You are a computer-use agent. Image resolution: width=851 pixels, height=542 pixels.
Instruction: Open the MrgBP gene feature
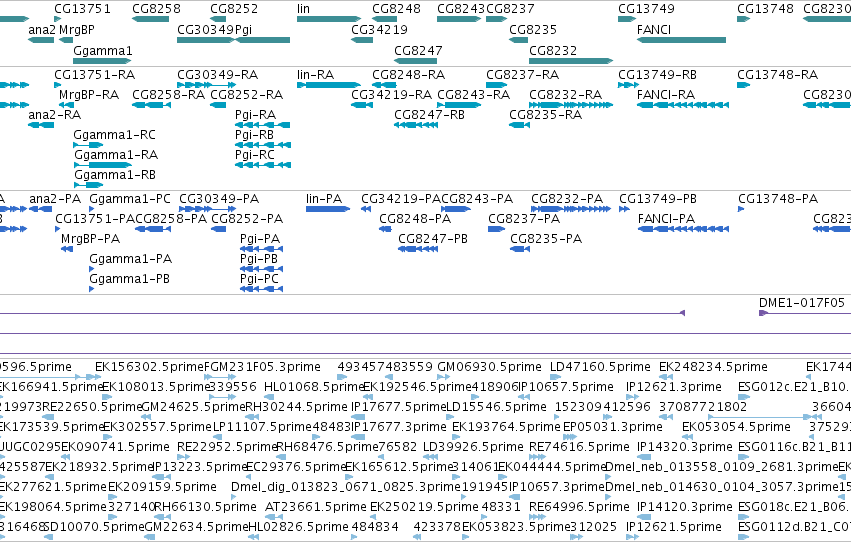coord(66,40)
